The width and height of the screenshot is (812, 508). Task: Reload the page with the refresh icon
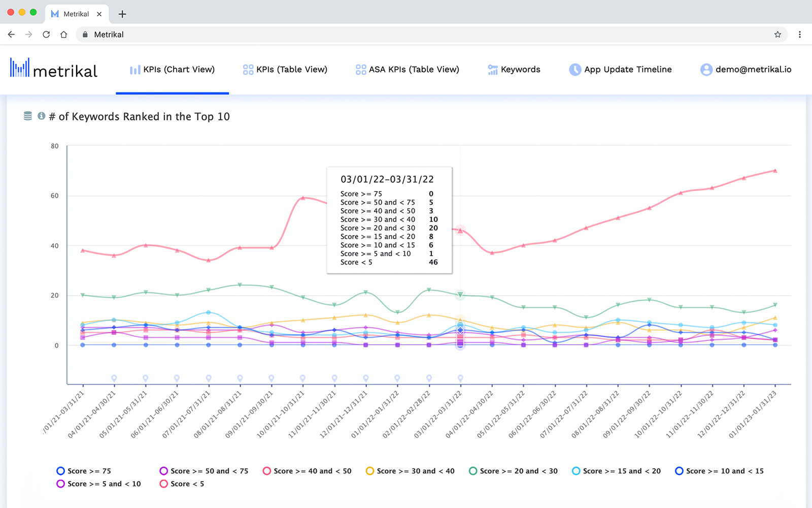click(46, 35)
